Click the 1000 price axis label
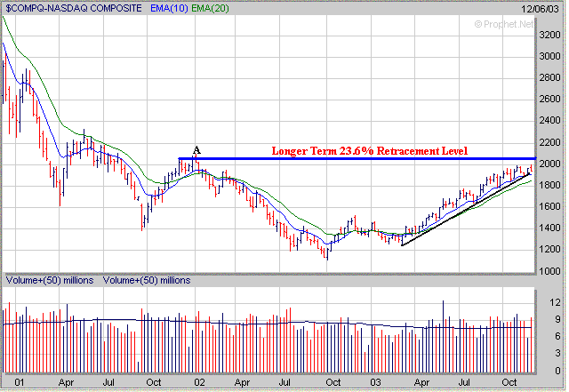Screen dimensions: 569x392 point(549,271)
